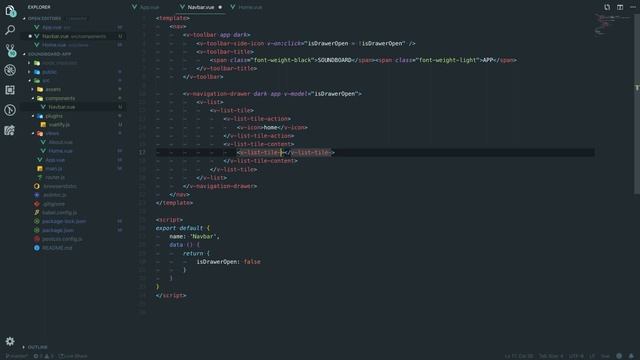This screenshot has height=360, width=640.
Task: Open the Manage gear icon
Action: tap(10, 341)
